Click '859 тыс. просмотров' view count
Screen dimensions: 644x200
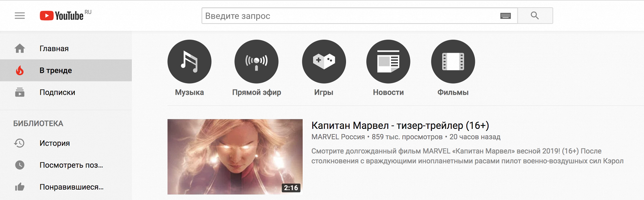click(407, 137)
